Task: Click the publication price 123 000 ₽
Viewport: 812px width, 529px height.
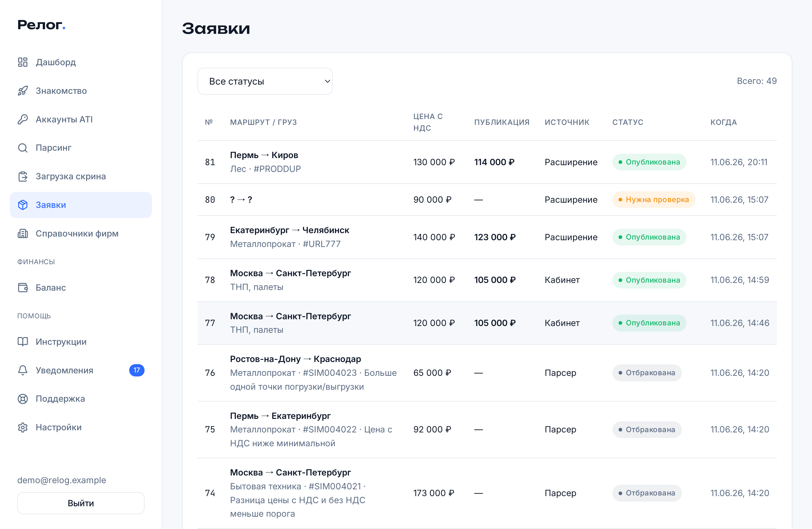Action: pos(495,237)
